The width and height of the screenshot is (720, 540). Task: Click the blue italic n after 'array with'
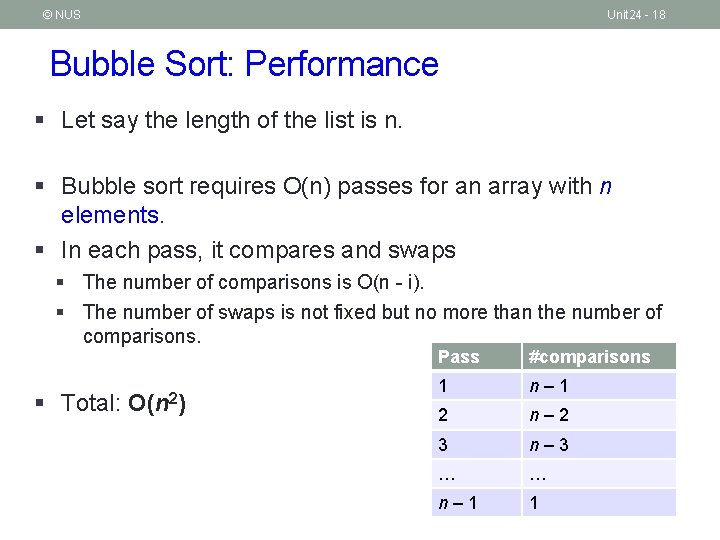(606, 186)
